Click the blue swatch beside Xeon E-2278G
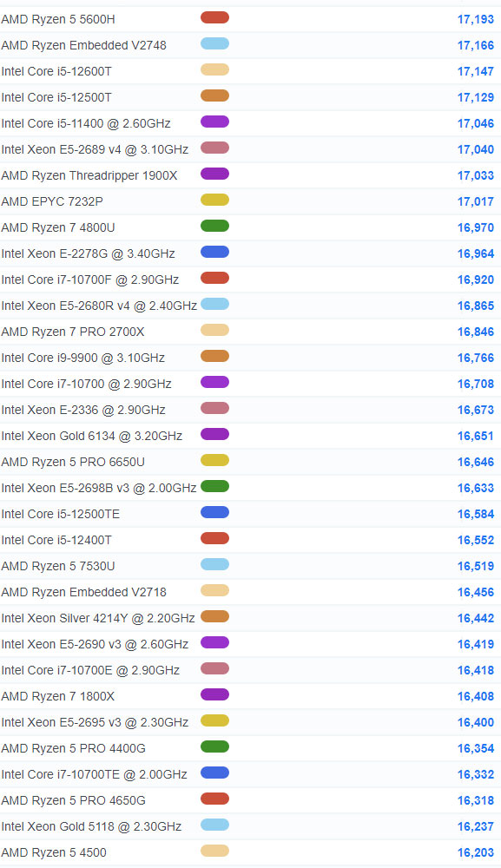The height and width of the screenshot is (868, 501). [214, 252]
